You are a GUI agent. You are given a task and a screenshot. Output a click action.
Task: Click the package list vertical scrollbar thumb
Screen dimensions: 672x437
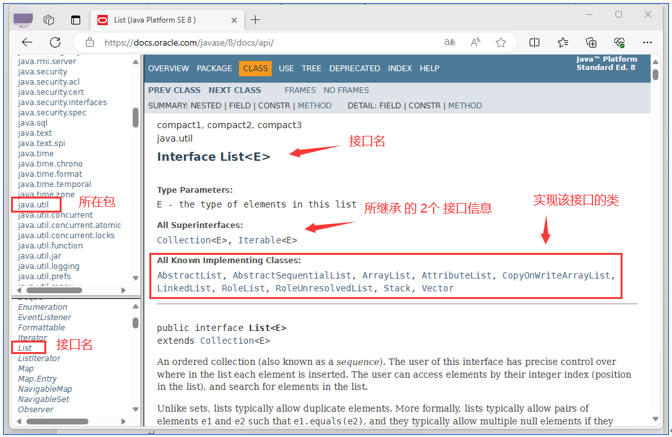[x=135, y=117]
